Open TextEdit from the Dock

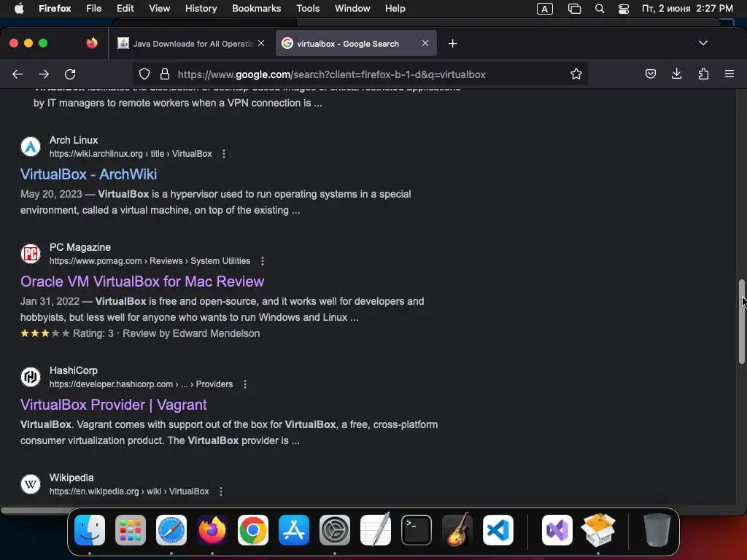click(376, 530)
